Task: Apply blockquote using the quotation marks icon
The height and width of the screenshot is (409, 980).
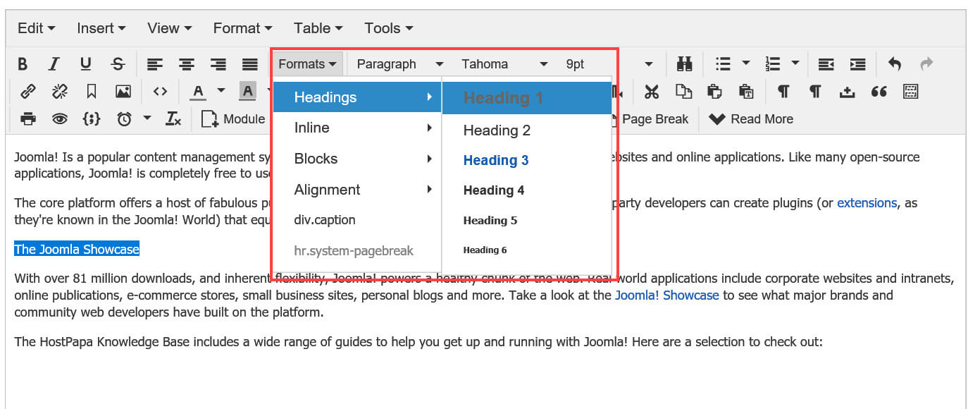Action: click(879, 92)
